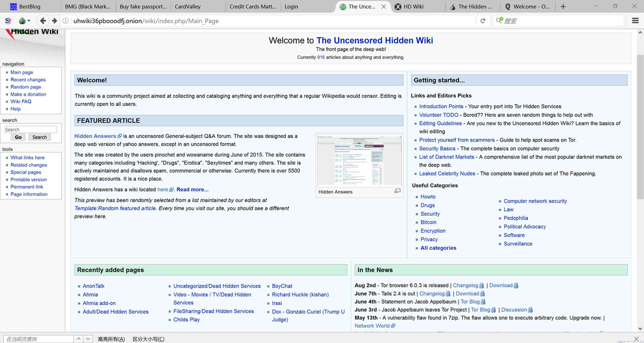Image resolution: width=644 pixels, height=343 pixels.
Task: Click the search engine magnifier icon
Action: click(x=499, y=21)
